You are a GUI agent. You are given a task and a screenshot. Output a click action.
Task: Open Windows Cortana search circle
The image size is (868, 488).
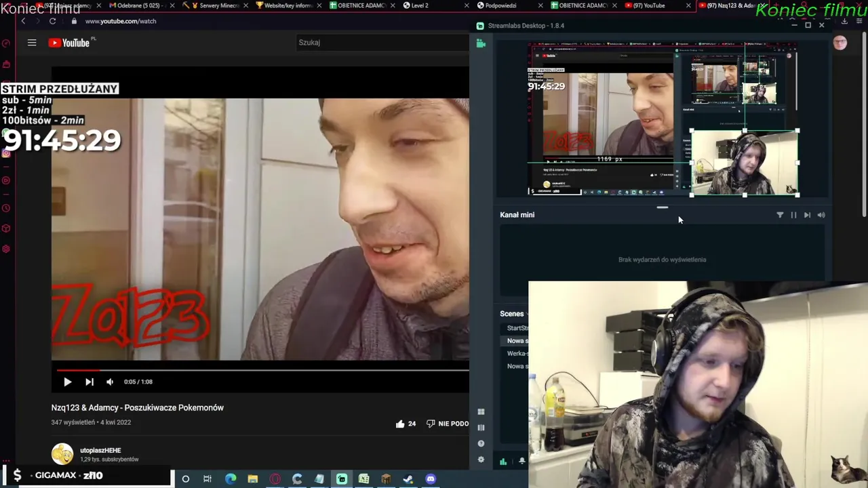click(x=185, y=479)
